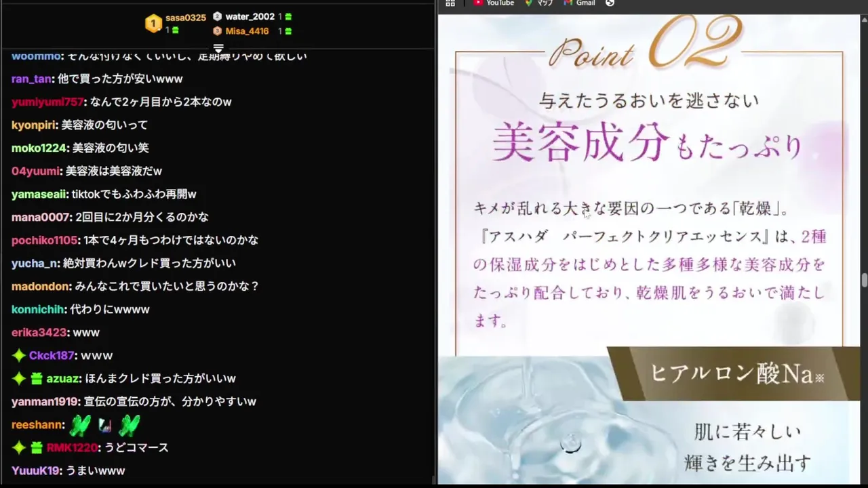Click username azuaz in chat

pos(62,378)
